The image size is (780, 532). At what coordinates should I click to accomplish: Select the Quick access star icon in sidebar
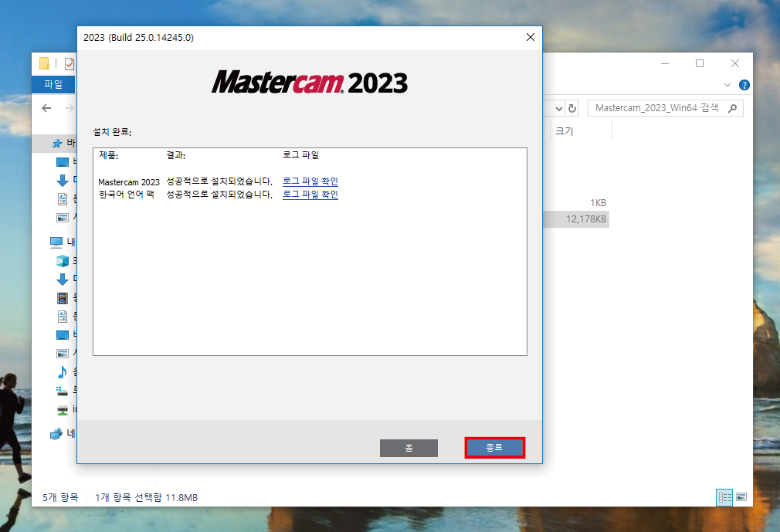[x=57, y=144]
